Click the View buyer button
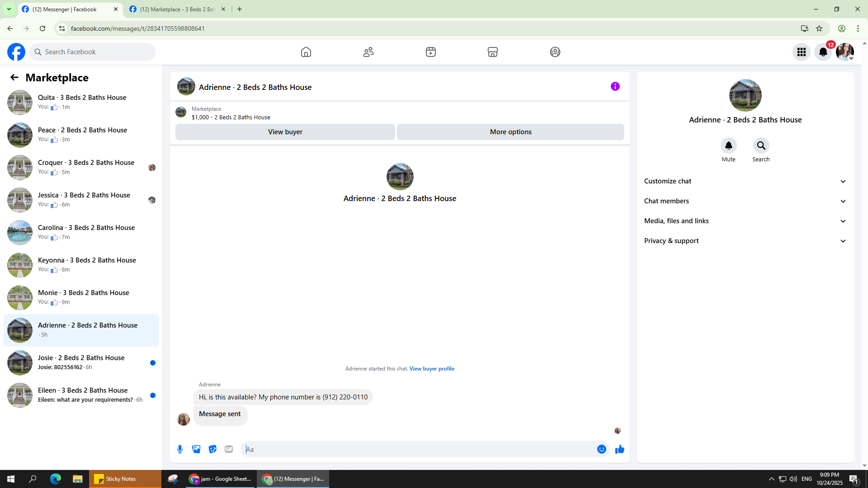Screen dimensions: 868x488 tap(285, 132)
